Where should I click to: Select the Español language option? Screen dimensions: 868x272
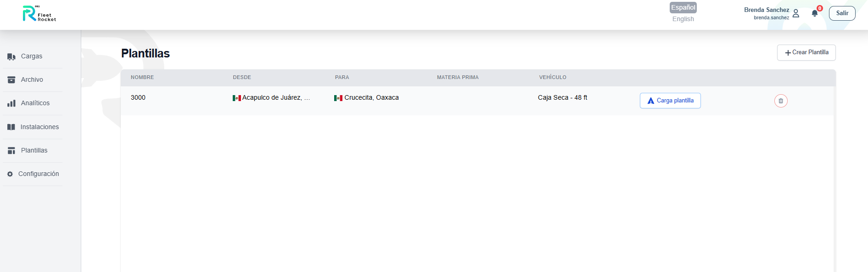683,7
